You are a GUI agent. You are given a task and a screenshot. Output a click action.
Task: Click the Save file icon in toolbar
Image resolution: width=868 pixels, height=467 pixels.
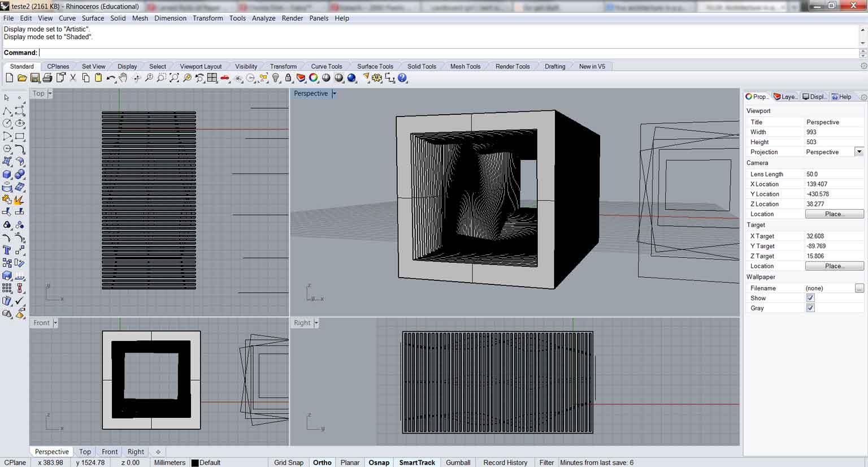click(35, 78)
